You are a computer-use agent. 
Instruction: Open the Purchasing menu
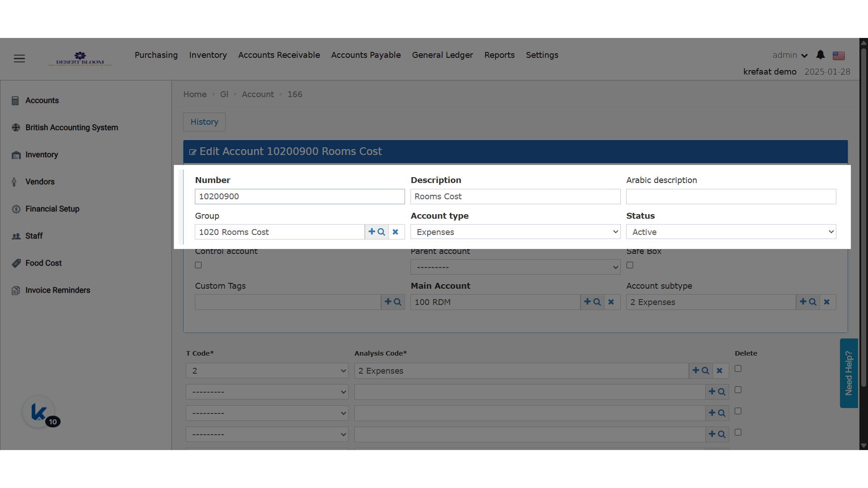click(156, 55)
